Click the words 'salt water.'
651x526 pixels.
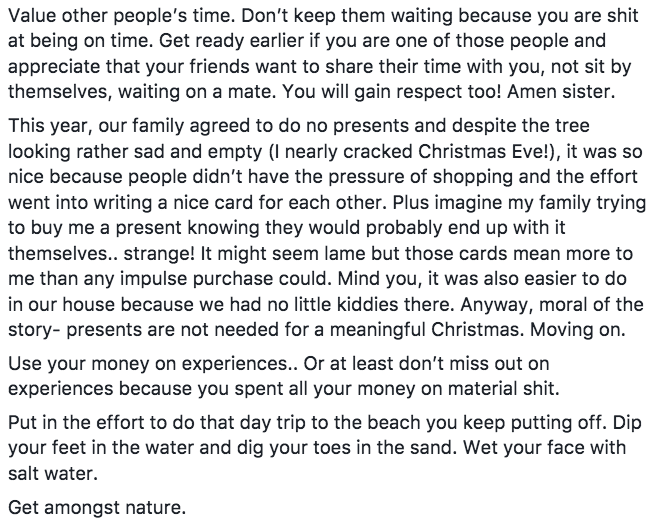(53, 474)
